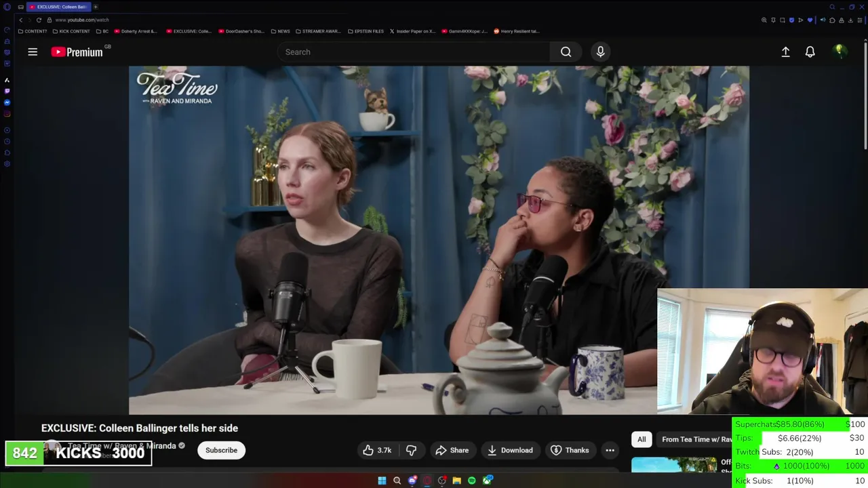The height and width of the screenshot is (488, 868).
Task: Open the Instagram icon in browser sidebar
Action: tap(7, 113)
